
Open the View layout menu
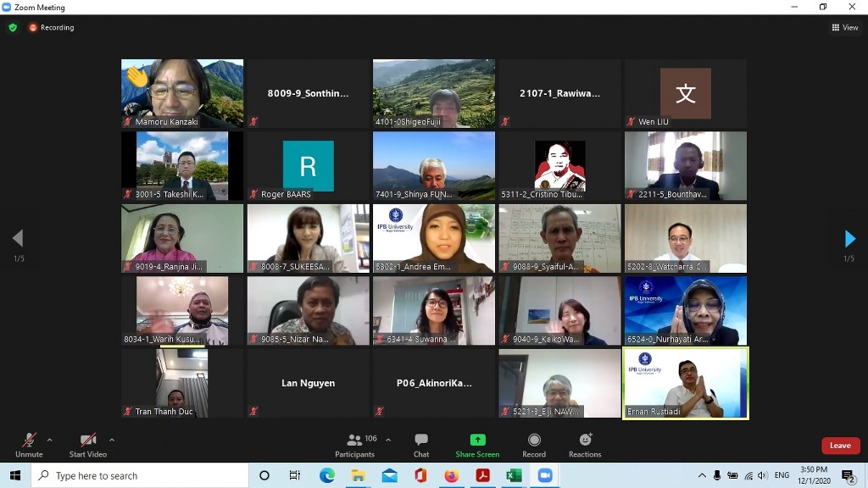[845, 27]
